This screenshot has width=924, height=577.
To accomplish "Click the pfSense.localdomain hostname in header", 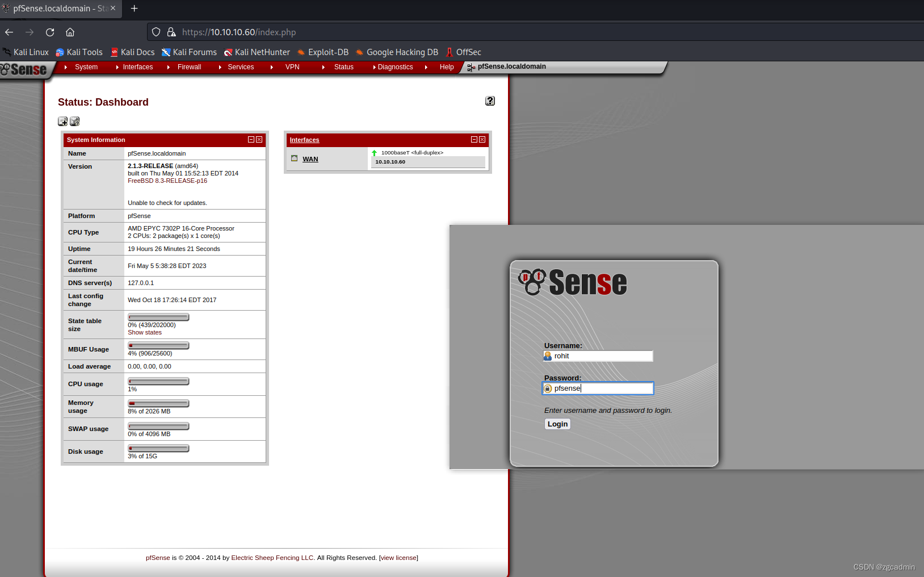I will pyautogui.click(x=512, y=66).
